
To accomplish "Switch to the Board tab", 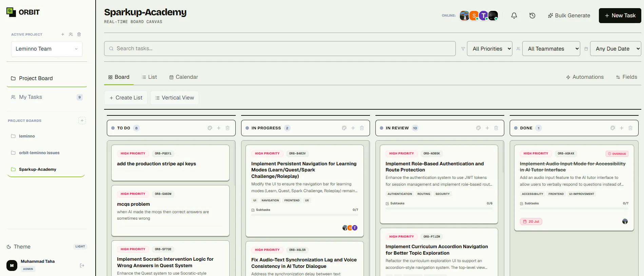I will click(x=119, y=77).
